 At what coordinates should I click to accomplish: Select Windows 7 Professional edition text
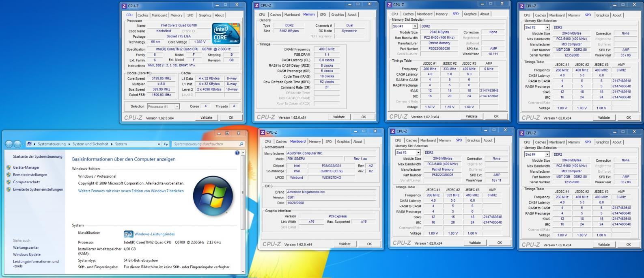(97, 176)
